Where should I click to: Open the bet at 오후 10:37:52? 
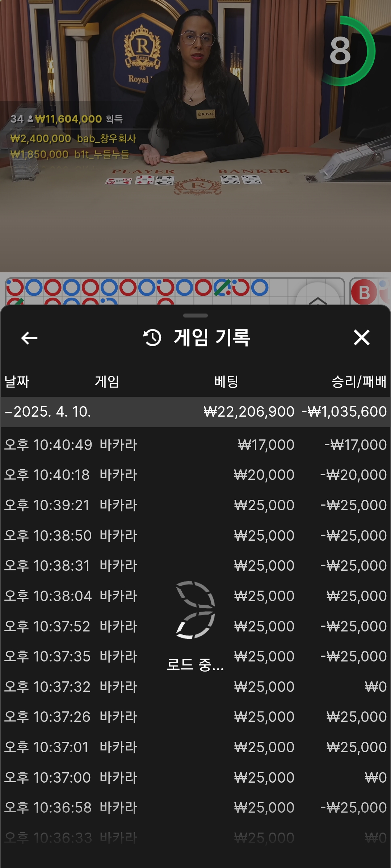tap(195, 626)
